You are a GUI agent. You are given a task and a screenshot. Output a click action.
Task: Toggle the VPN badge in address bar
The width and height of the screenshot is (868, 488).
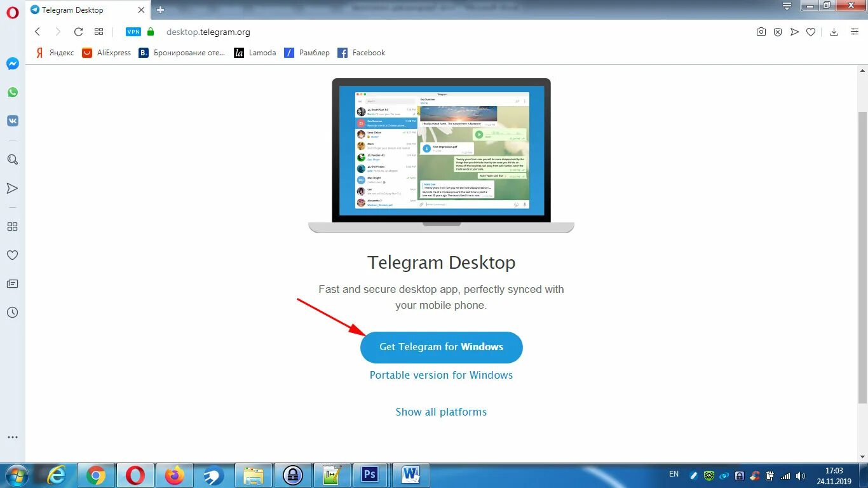pos(133,32)
